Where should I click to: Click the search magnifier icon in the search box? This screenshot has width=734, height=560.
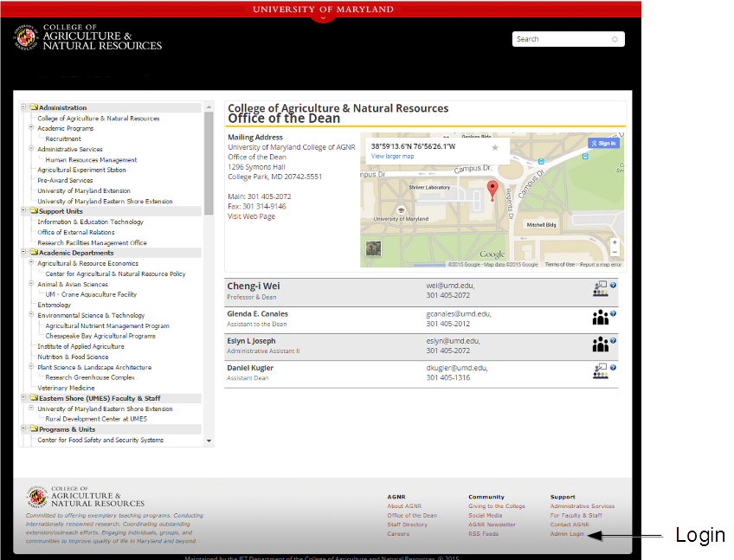coord(615,39)
